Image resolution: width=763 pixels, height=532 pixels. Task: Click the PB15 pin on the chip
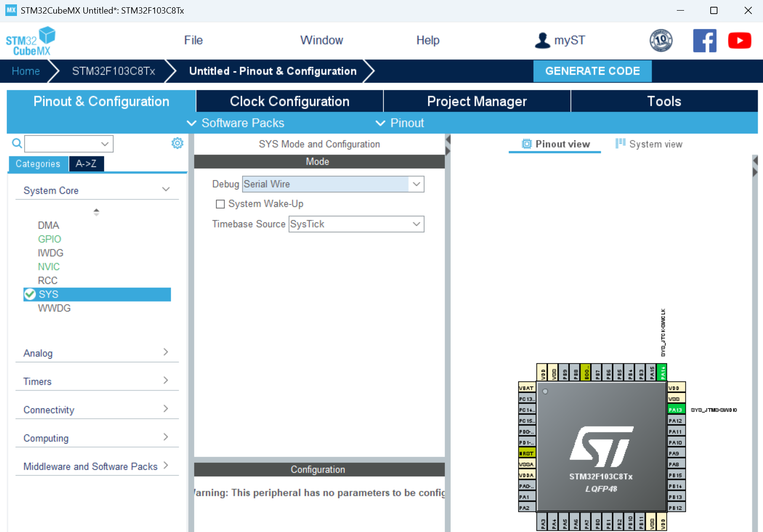click(676, 475)
